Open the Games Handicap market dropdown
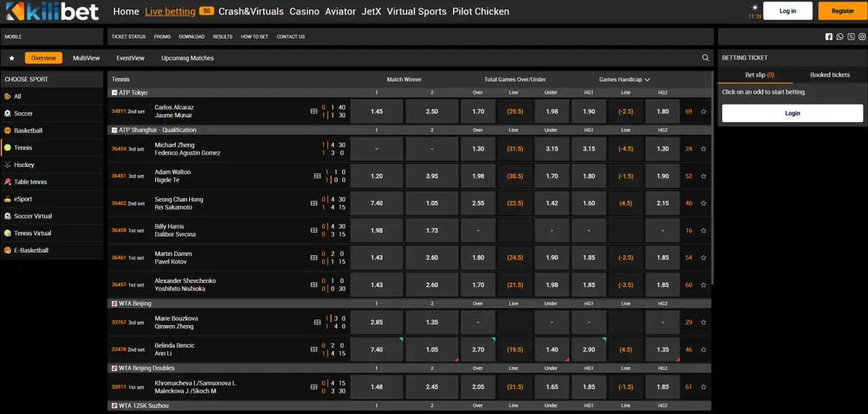The width and height of the screenshot is (868, 414). point(625,79)
